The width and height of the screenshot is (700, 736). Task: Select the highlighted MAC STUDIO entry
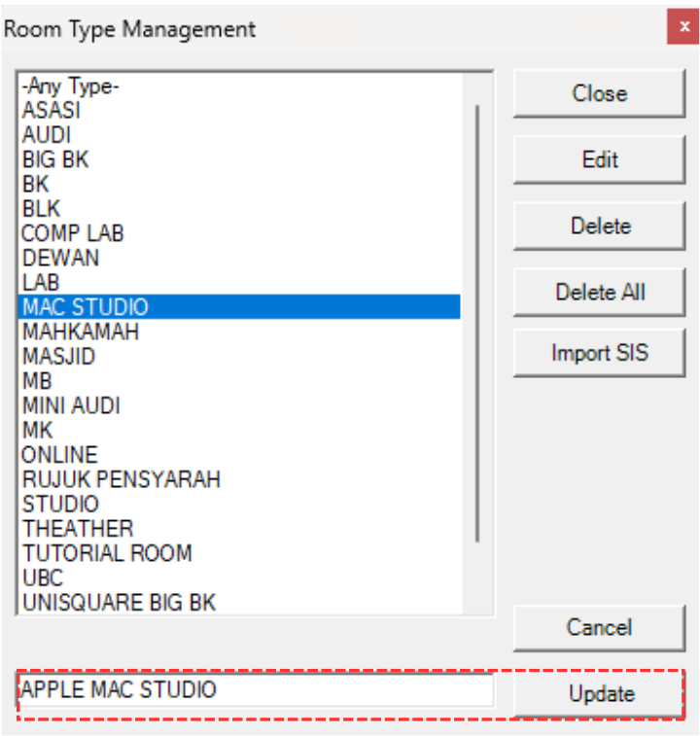(x=239, y=307)
